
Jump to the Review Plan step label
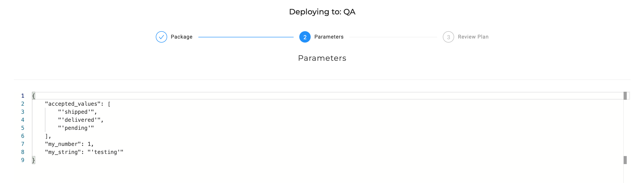[x=473, y=37]
